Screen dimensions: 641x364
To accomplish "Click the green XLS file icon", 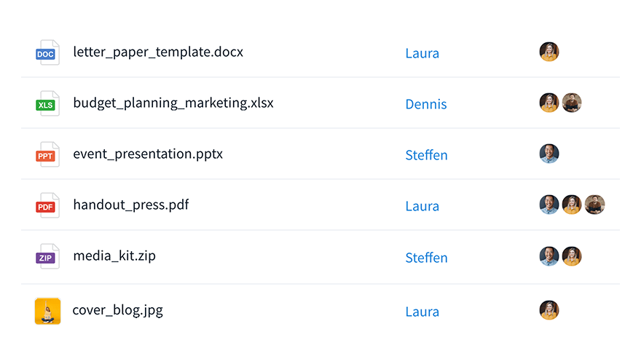I will (x=47, y=104).
